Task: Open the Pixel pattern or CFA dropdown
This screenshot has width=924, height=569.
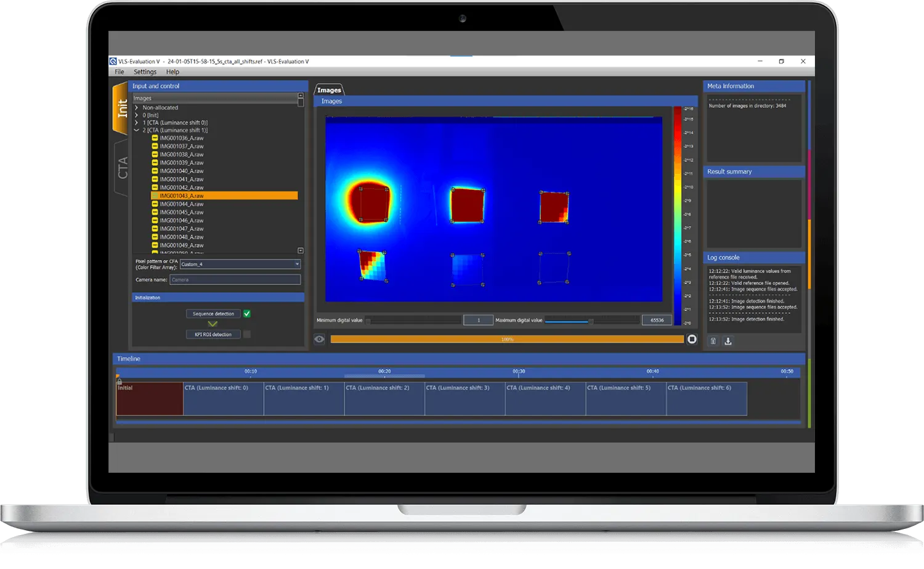Action: tap(240, 264)
